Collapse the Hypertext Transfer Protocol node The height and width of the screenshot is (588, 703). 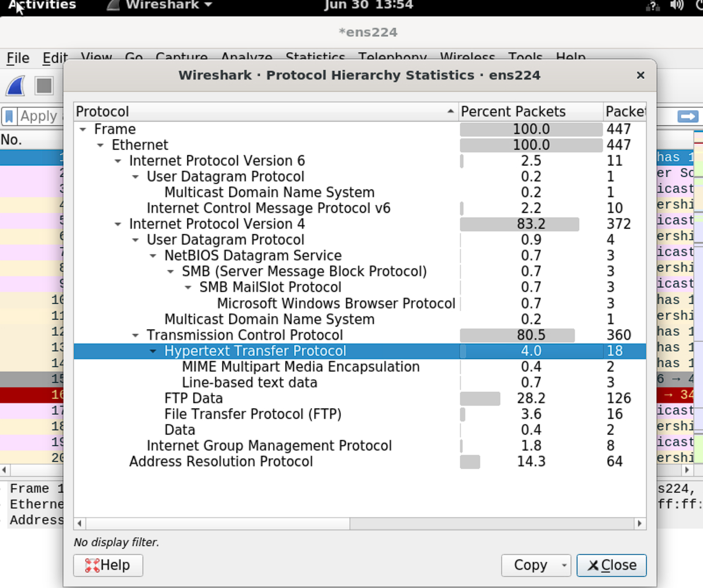click(x=153, y=351)
